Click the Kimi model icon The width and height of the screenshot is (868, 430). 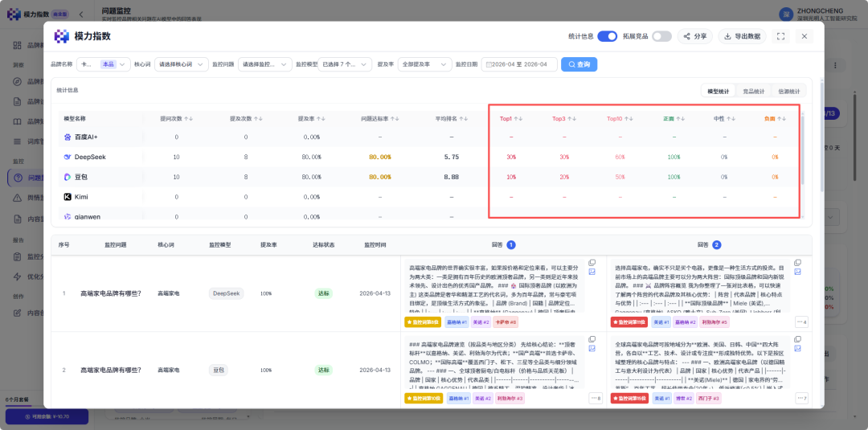(68, 197)
